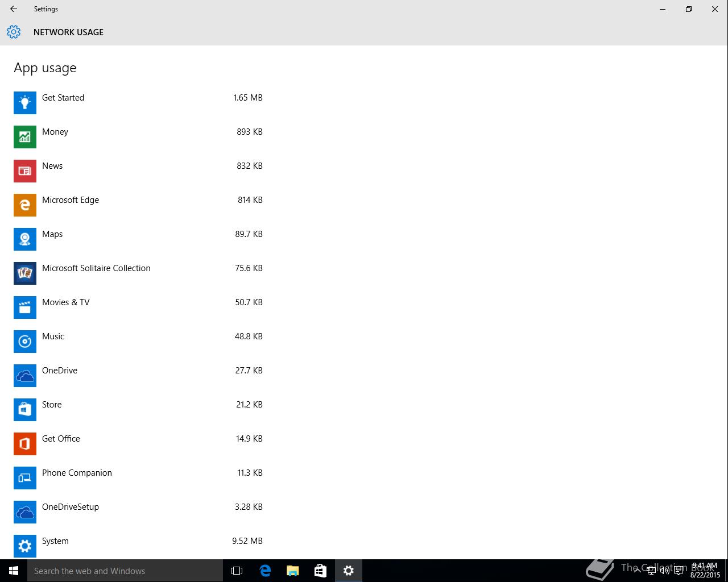The width and height of the screenshot is (728, 582).
Task: Launch Edge from the taskbar
Action: pos(265,571)
